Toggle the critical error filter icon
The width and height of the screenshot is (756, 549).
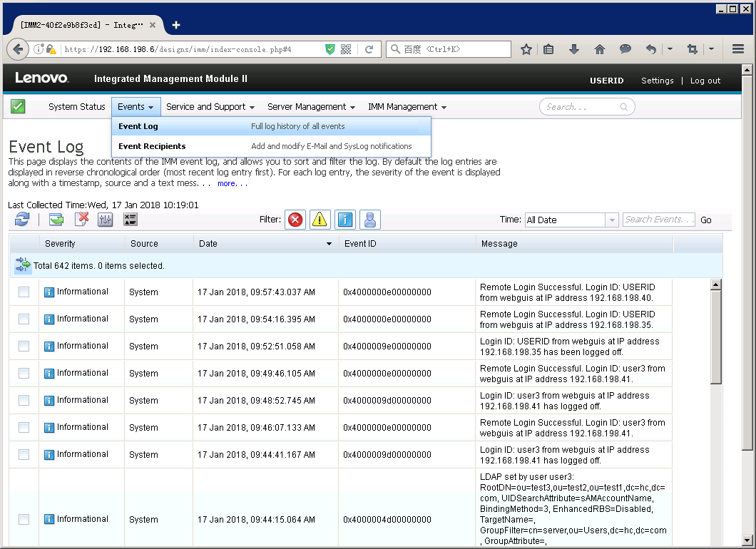(295, 220)
